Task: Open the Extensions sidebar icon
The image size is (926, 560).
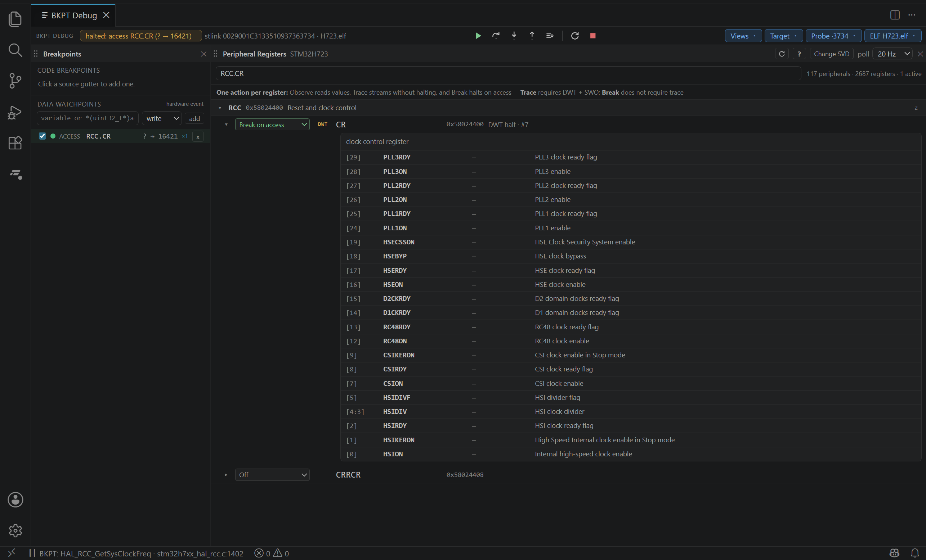Action: coord(15,143)
